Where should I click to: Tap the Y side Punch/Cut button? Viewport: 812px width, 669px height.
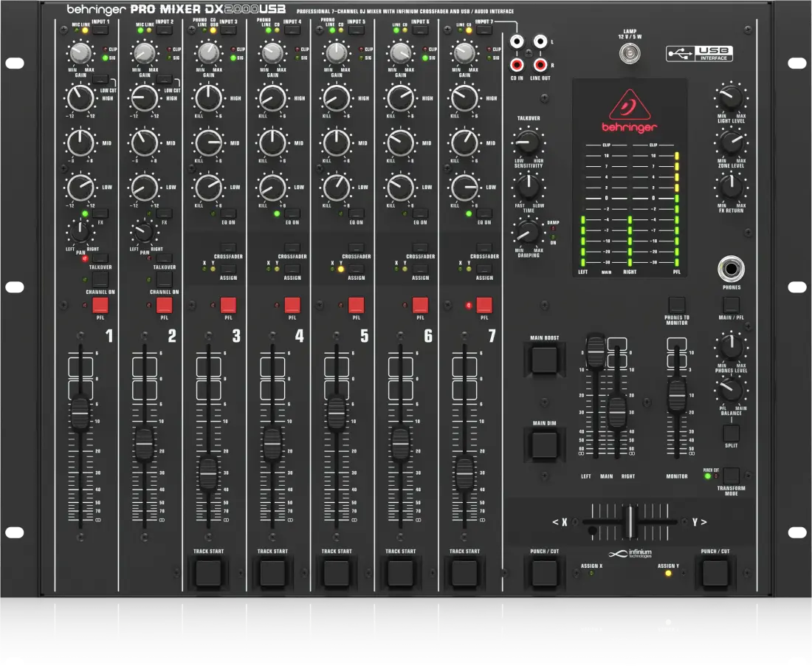click(x=715, y=572)
